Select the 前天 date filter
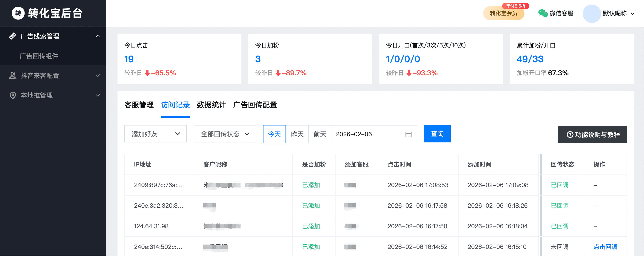Screen dimensions: 644x256 (x=320, y=134)
